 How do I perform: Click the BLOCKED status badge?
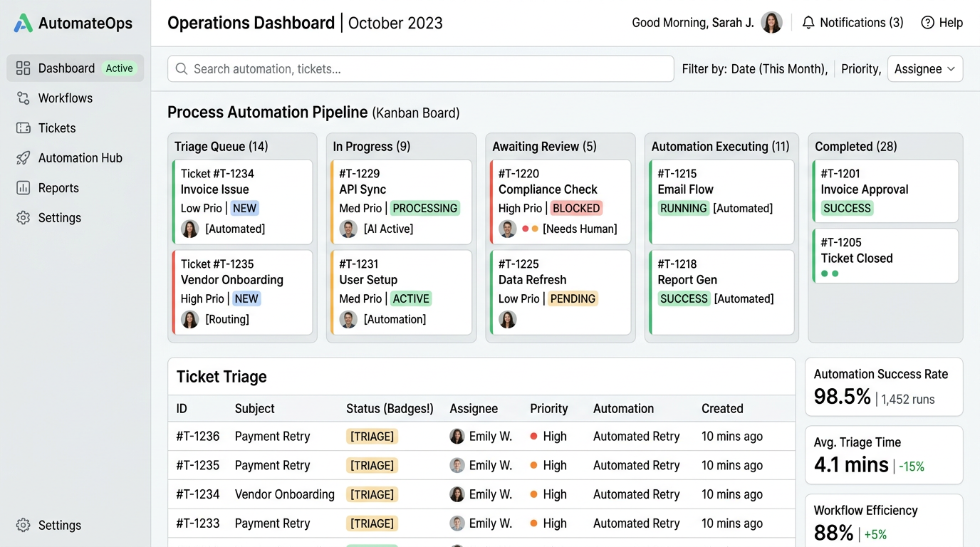[575, 208]
